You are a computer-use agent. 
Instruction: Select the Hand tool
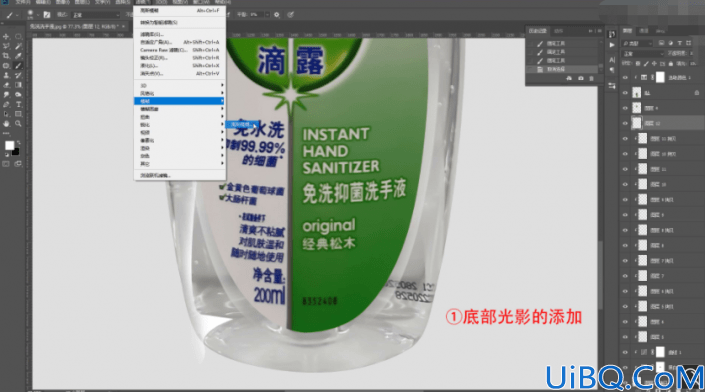click(6, 124)
